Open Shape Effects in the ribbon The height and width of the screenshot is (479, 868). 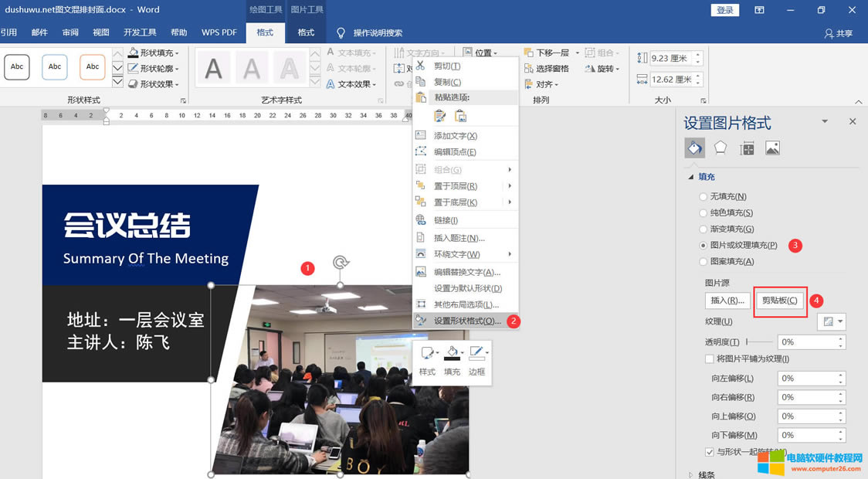(x=154, y=84)
